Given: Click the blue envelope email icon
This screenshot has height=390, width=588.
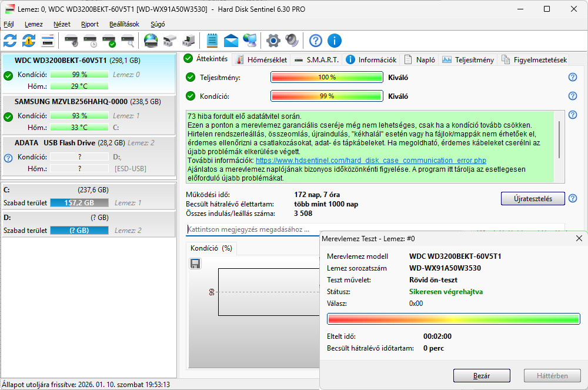Looking at the screenshot, I should 231,41.
